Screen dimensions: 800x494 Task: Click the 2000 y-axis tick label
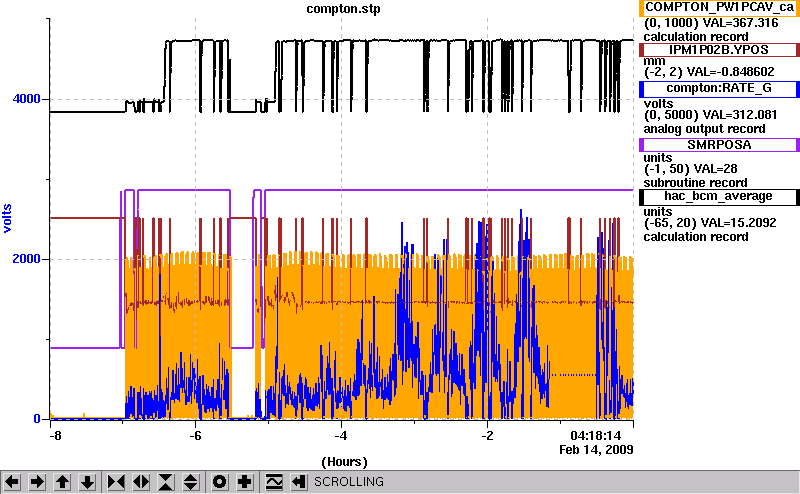[x=27, y=259]
